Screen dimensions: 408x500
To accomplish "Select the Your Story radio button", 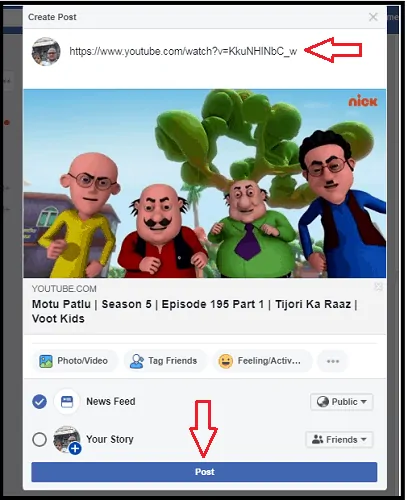I will (x=39, y=439).
